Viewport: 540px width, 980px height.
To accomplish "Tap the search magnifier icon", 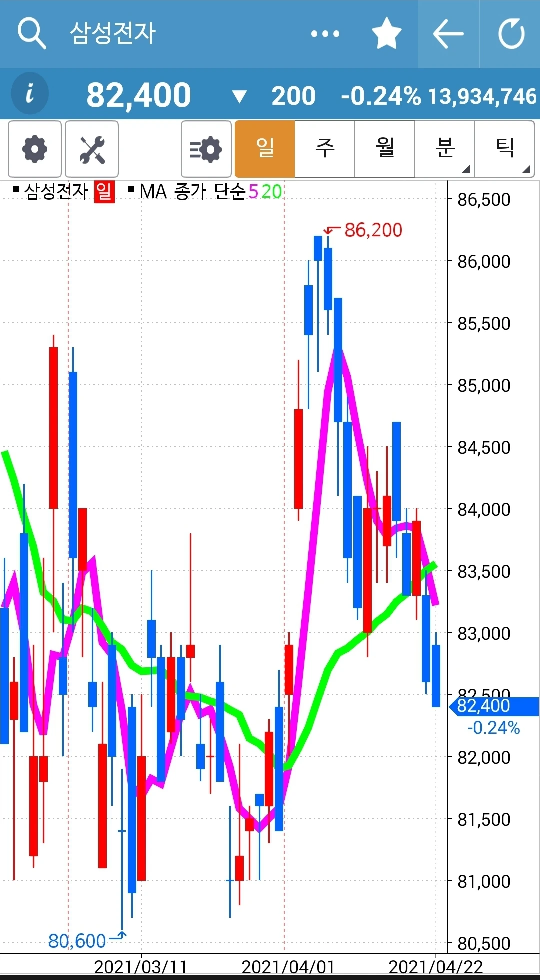I will (x=32, y=34).
